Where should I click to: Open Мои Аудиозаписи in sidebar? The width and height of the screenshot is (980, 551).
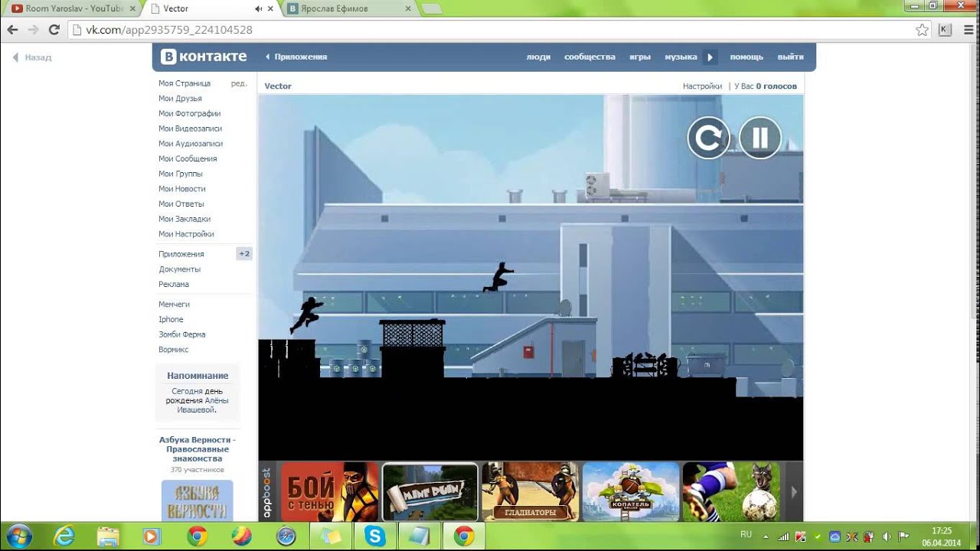(x=191, y=144)
